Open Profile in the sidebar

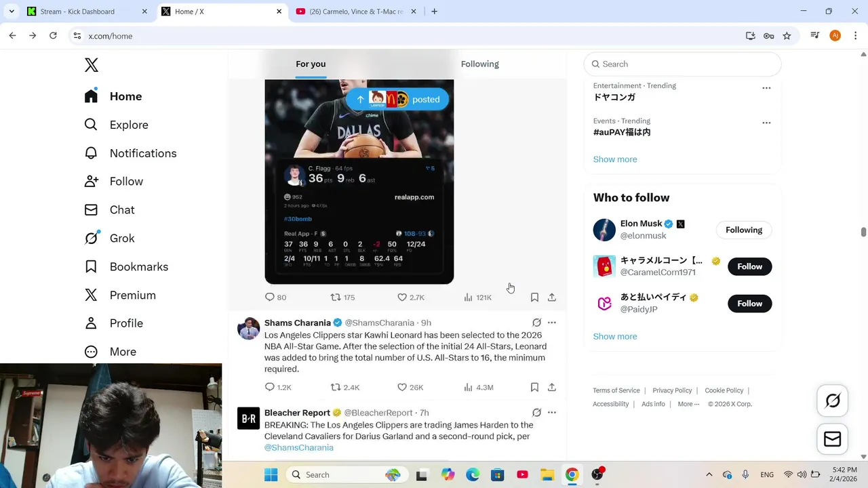point(113,323)
